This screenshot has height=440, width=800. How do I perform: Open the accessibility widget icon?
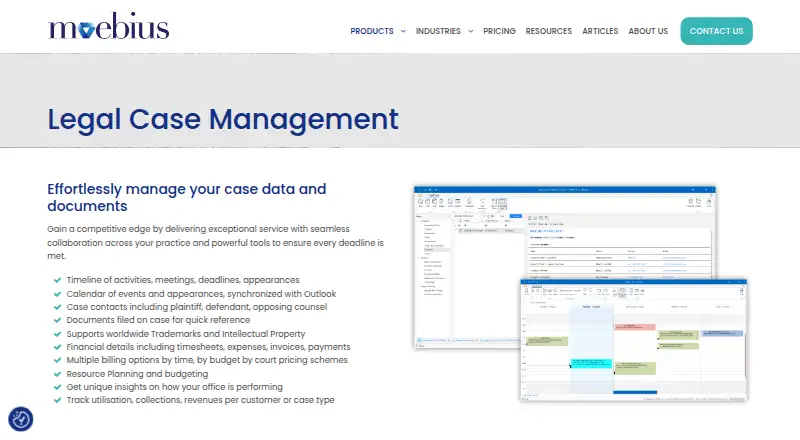21,420
